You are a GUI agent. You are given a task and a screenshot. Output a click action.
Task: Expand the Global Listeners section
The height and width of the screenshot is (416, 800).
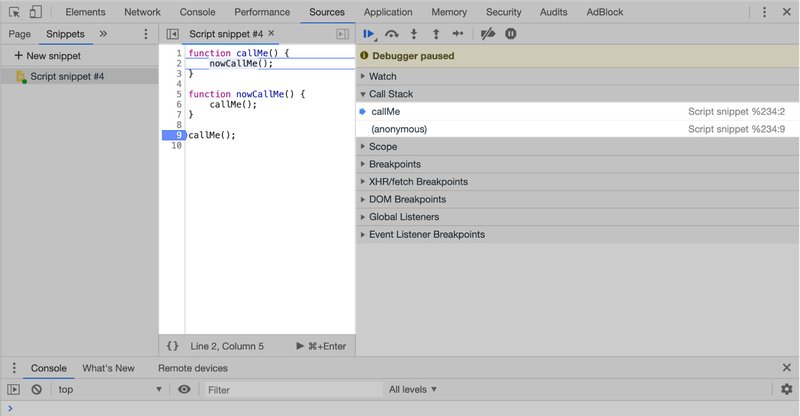577,217
